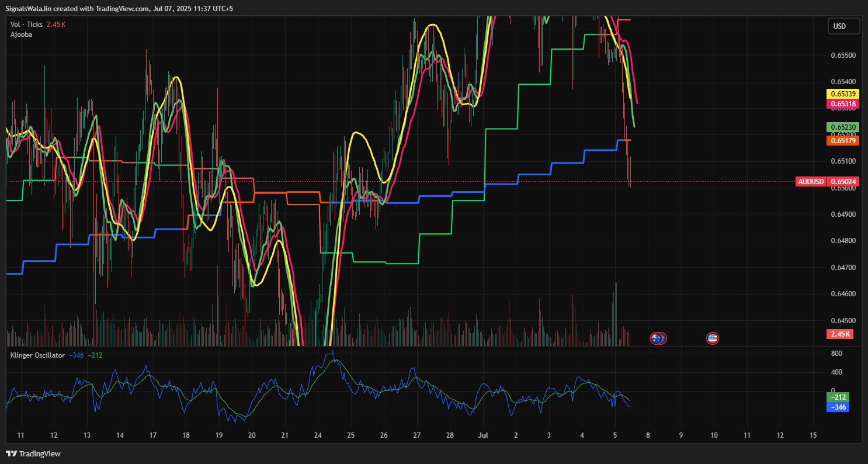Click the yellow 0.65339 price label

[843, 94]
